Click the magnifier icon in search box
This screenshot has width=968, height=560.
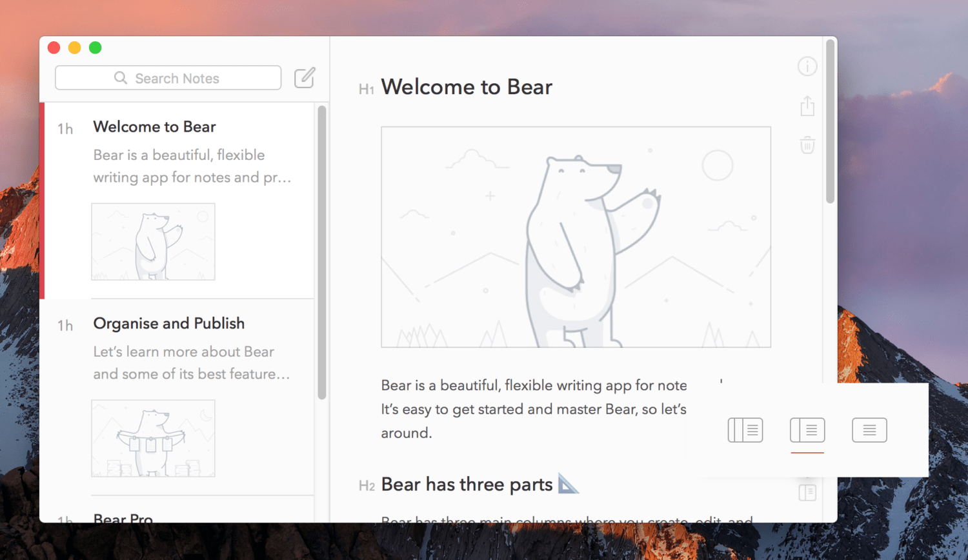click(121, 78)
